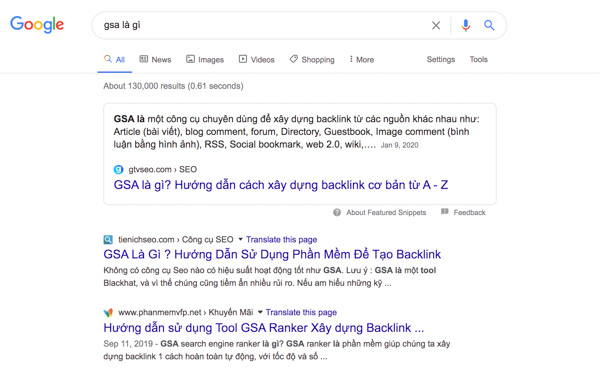Switch to the Images tab

tap(205, 59)
